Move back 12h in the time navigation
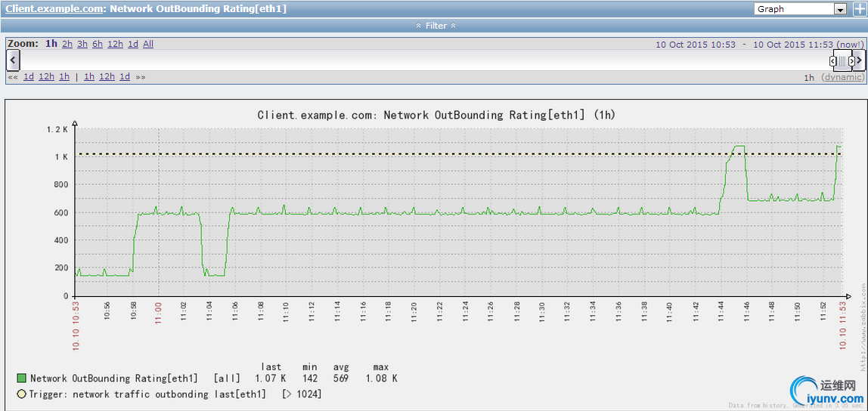 47,77
